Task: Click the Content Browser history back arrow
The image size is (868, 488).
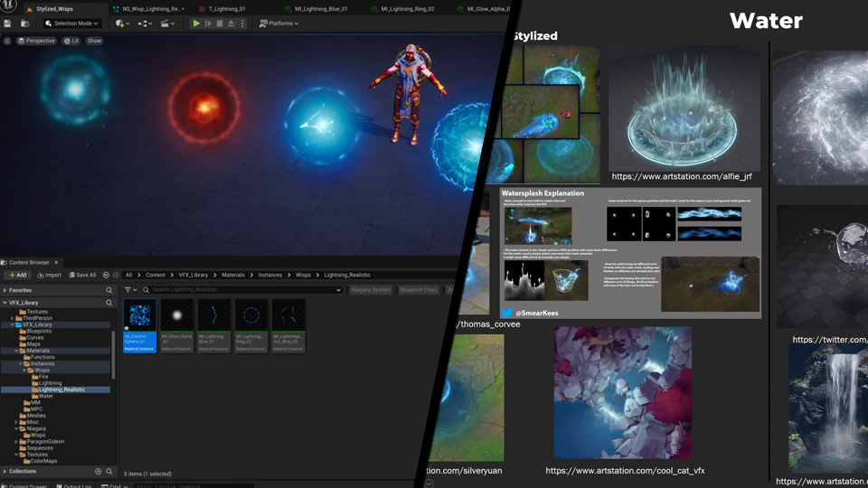Action: [106, 275]
